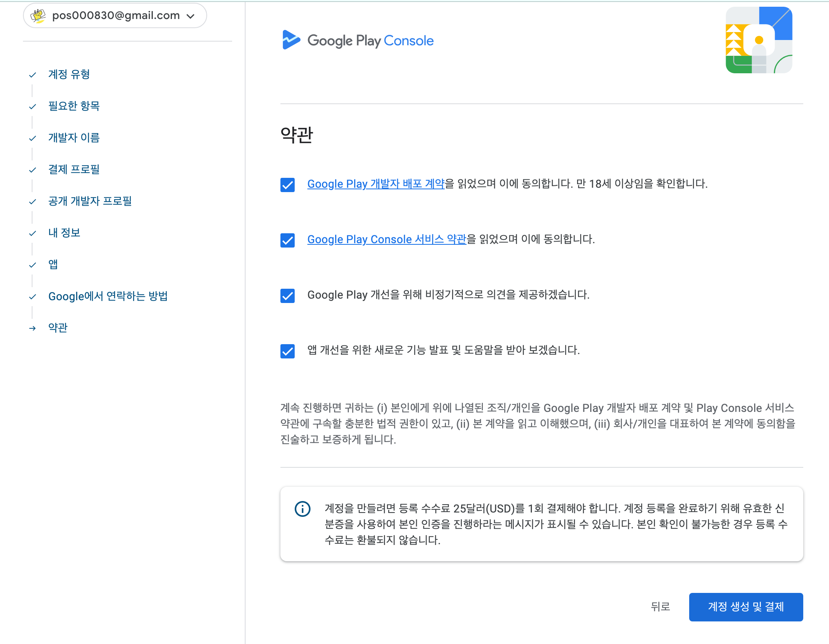Screen dimensions: 829x644
Task: Open the 공개 개발자 프로필 step
Action: (90, 201)
